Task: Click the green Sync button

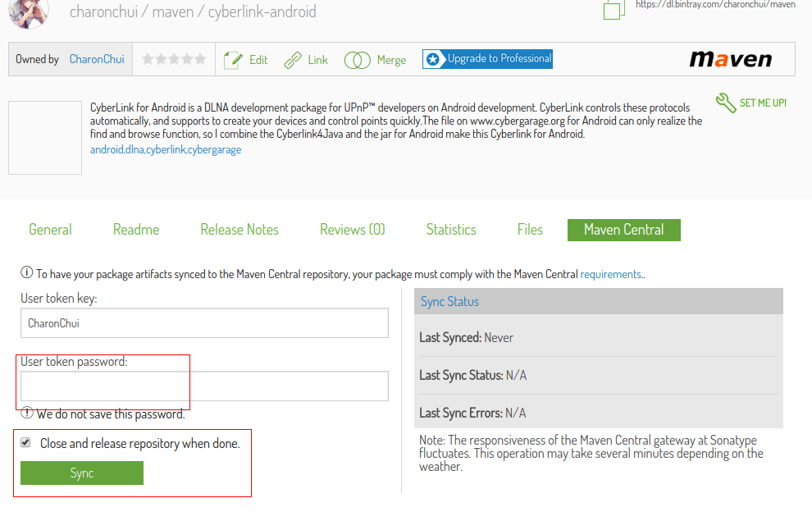Action: 82,473
